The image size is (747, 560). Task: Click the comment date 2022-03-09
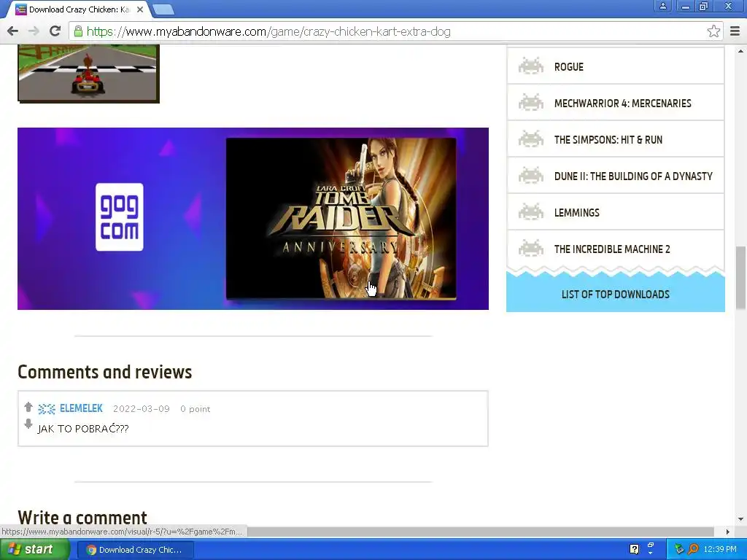click(141, 409)
